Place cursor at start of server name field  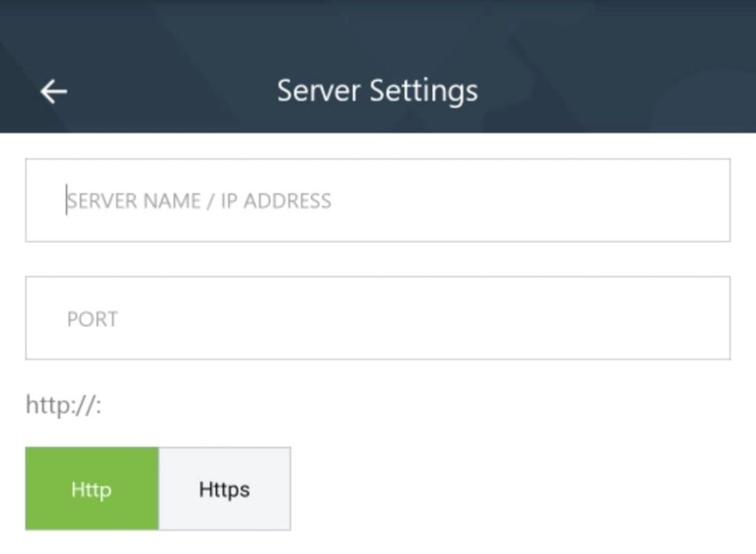[x=67, y=200]
